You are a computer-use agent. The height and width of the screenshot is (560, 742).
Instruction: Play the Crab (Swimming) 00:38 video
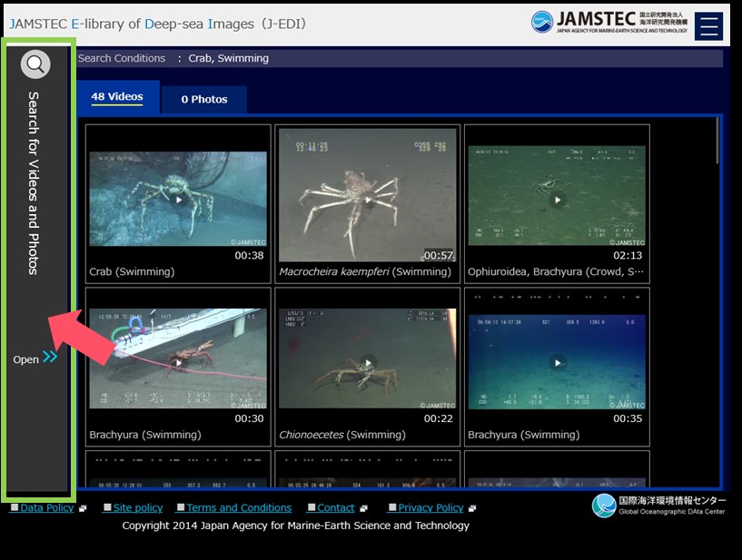pos(178,199)
